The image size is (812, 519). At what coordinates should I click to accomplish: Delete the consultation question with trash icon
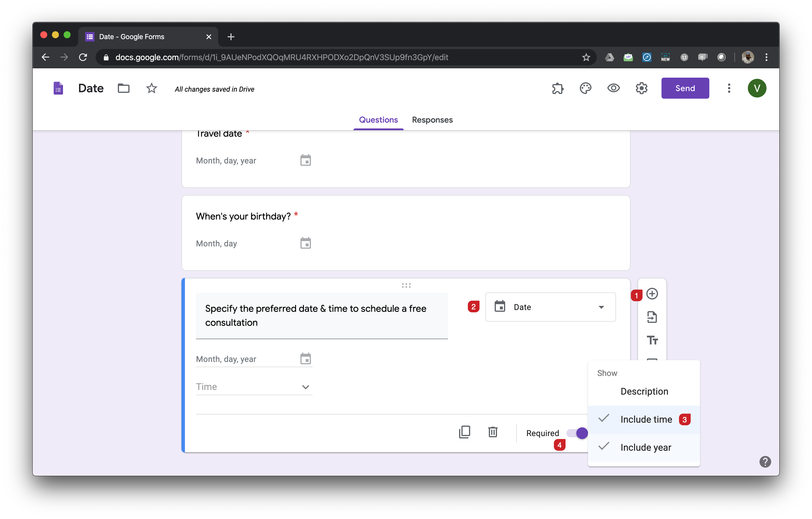(x=493, y=432)
